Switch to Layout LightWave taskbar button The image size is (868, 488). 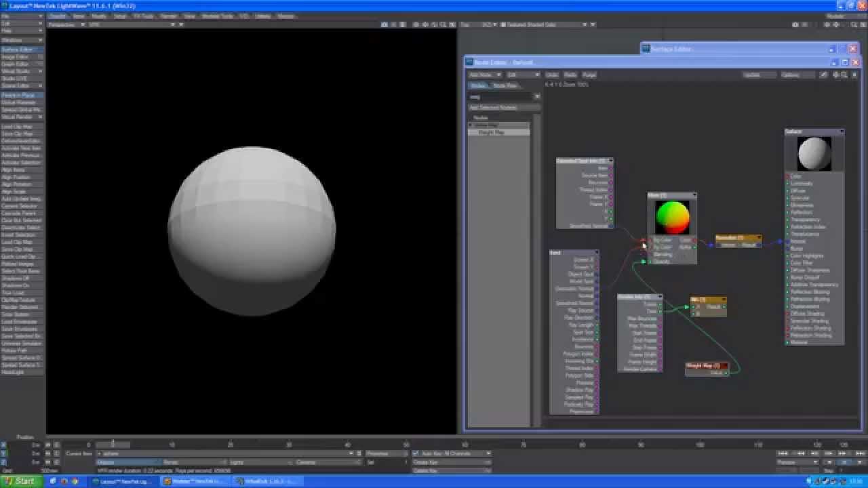(x=123, y=481)
